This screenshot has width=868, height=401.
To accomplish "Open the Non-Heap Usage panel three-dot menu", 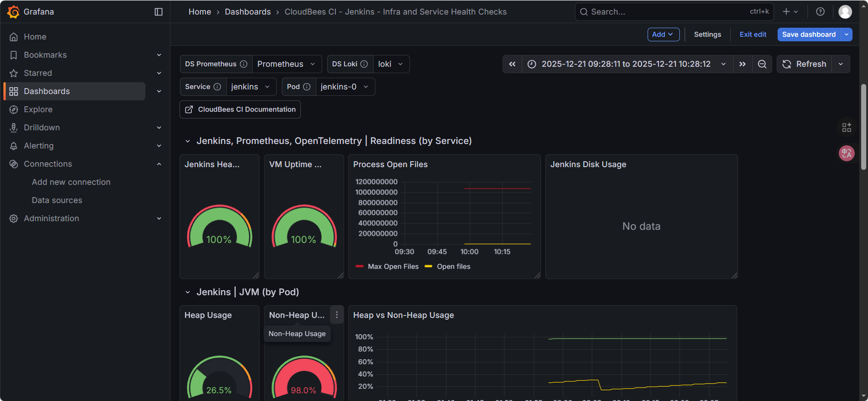I will [x=337, y=315].
